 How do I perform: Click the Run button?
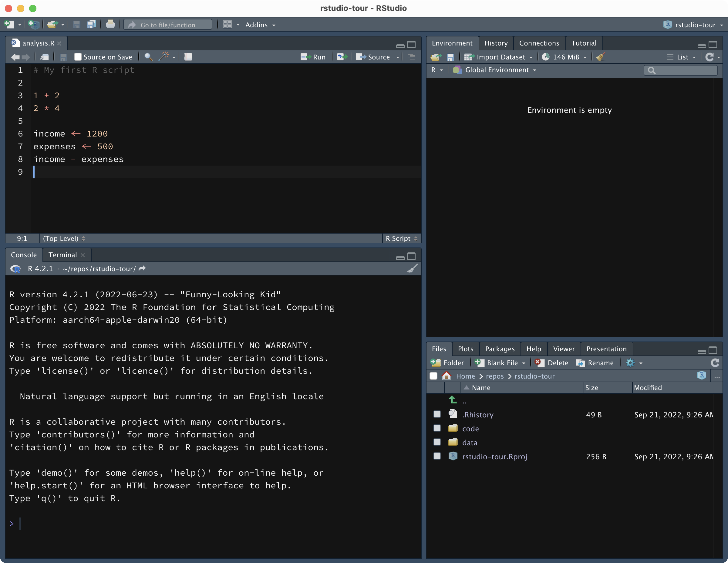[x=313, y=57]
